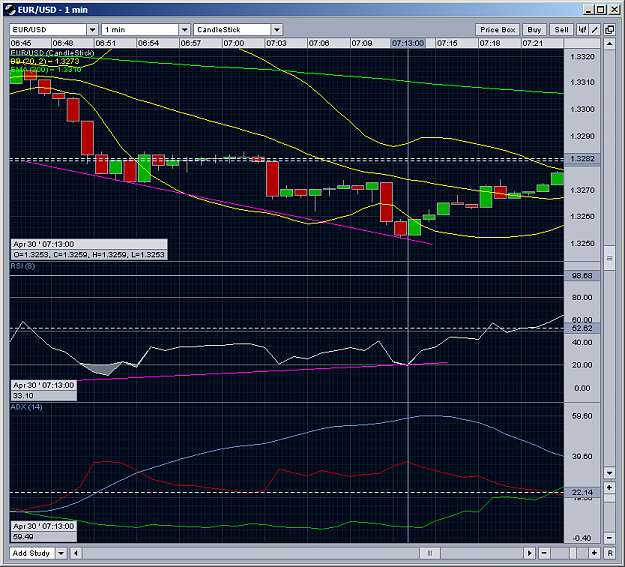Click the 52.62 RSI value tag
625x567 pixels.
pyautogui.click(x=582, y=328)
